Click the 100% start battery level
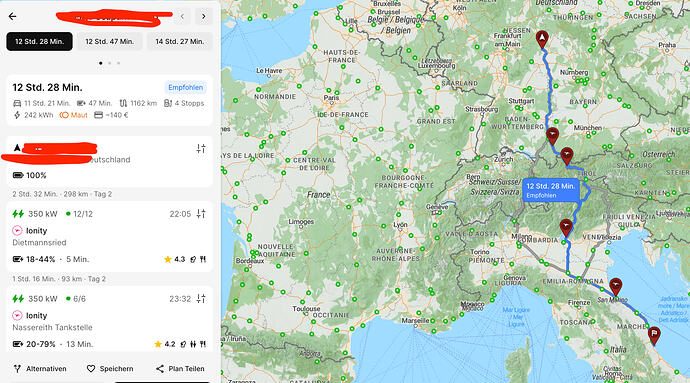The image size is (690, 383). pyautogui.click(x=30, y=175)
